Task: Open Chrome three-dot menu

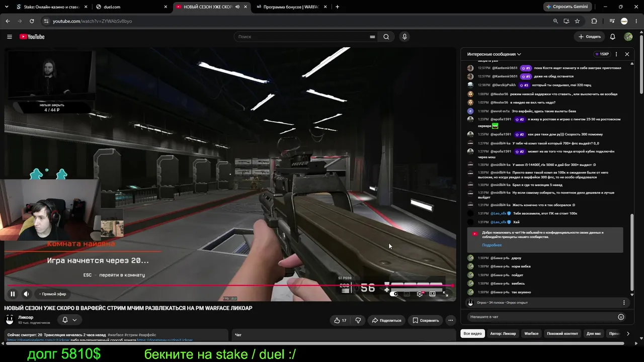Action: (636, 21)
